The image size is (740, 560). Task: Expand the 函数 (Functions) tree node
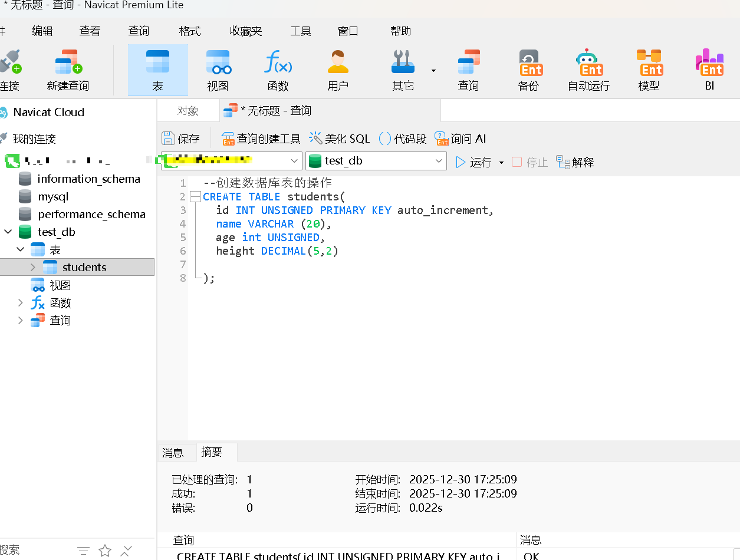pos(21,302)
